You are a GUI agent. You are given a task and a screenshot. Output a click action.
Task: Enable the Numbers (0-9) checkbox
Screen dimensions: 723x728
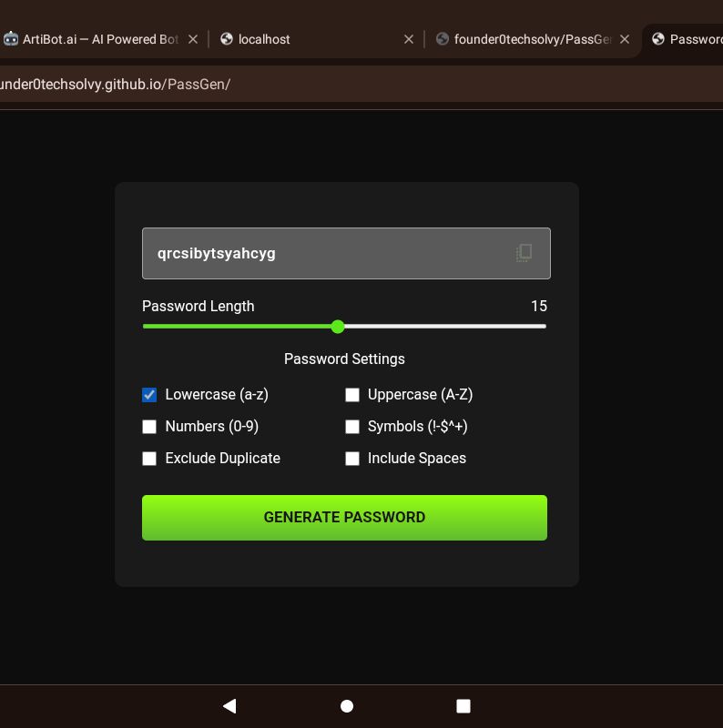point(149,427)
